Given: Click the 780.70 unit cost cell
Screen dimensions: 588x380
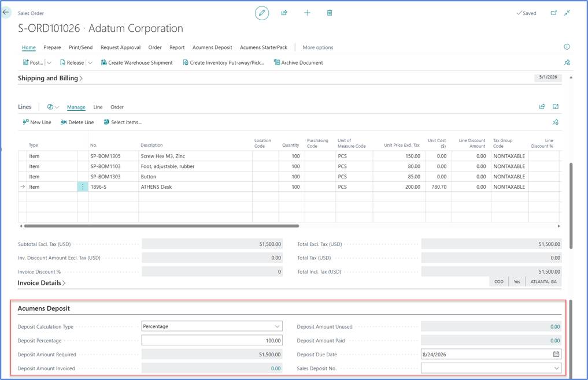Looking at the screenshot, I should [x=438, y=187].
